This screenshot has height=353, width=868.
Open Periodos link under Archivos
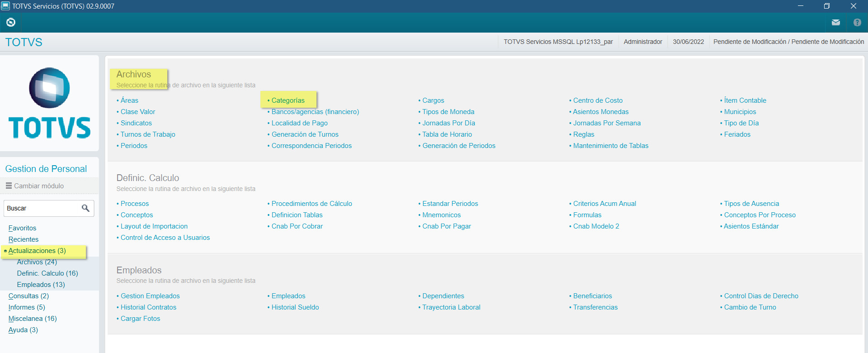point(134,146)
